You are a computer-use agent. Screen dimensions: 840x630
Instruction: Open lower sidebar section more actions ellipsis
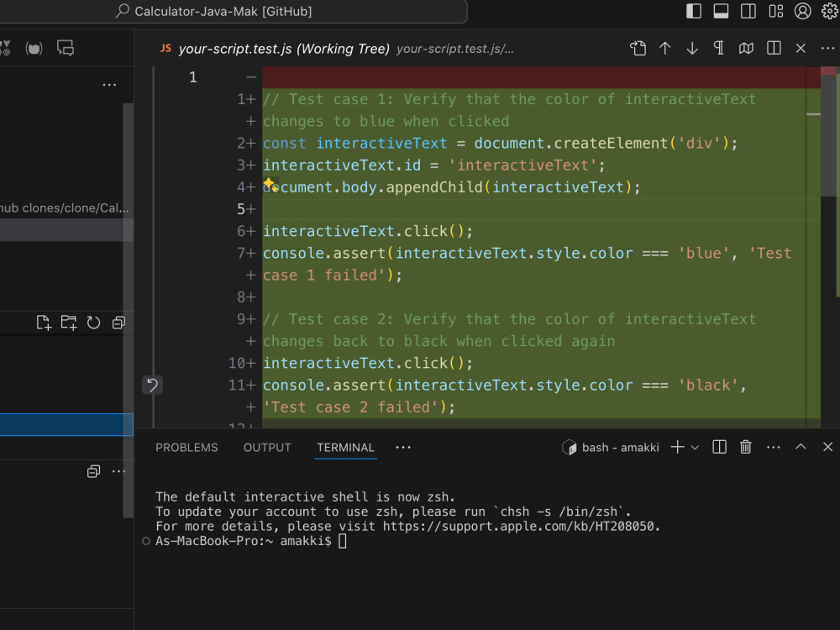click(x=118, y=471)
